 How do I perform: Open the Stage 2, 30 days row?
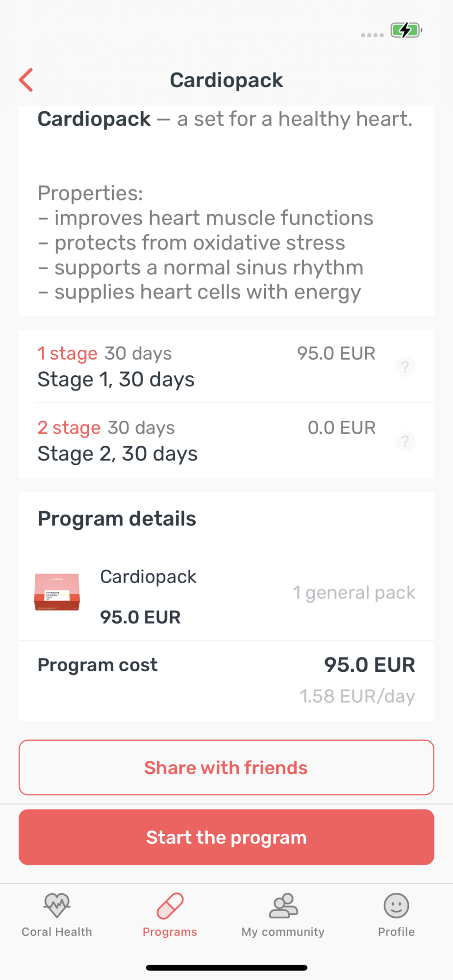point(118,454)
